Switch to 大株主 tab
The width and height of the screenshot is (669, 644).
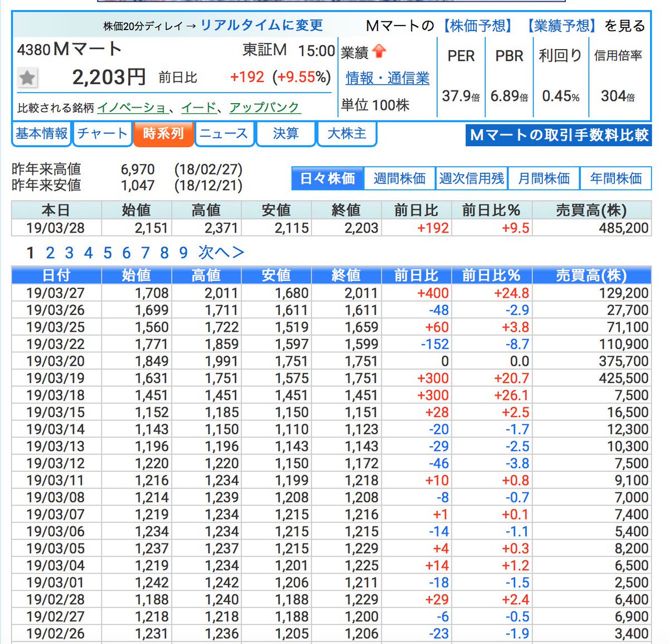coord(347,134)
